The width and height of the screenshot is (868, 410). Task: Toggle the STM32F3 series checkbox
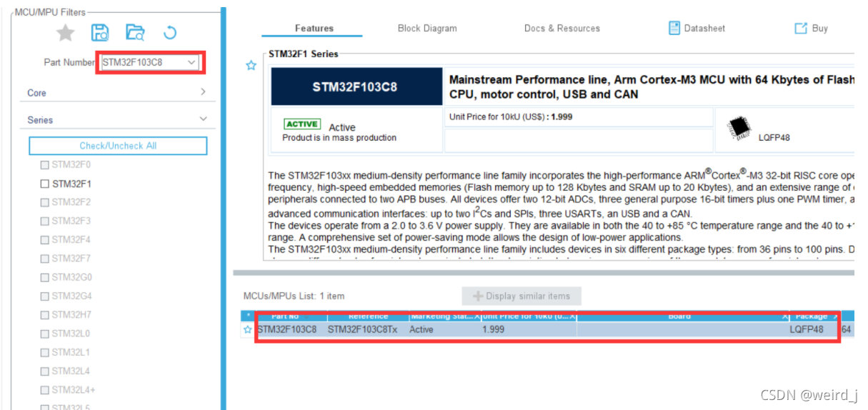[x=45, y=221]
